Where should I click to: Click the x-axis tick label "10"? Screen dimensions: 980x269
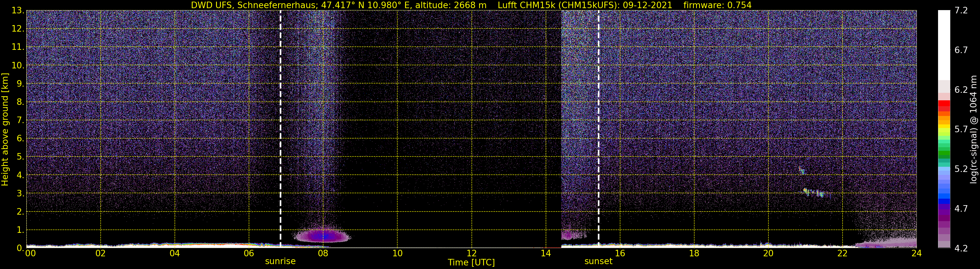(397, 253)
